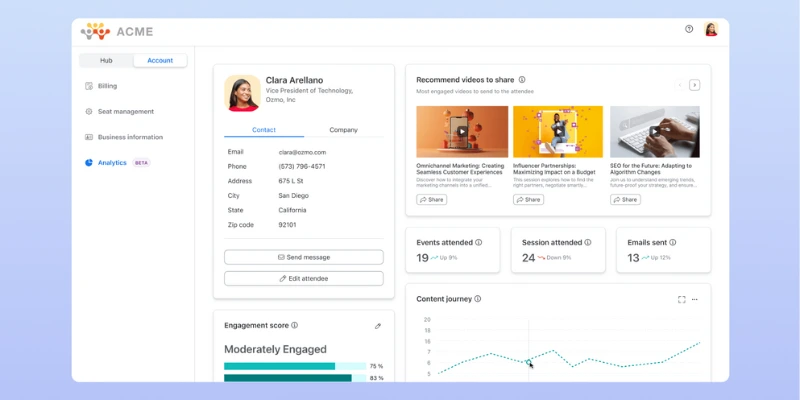Go to Seat management
This screenshot has width=800, height=400.
tap(125, 111)
